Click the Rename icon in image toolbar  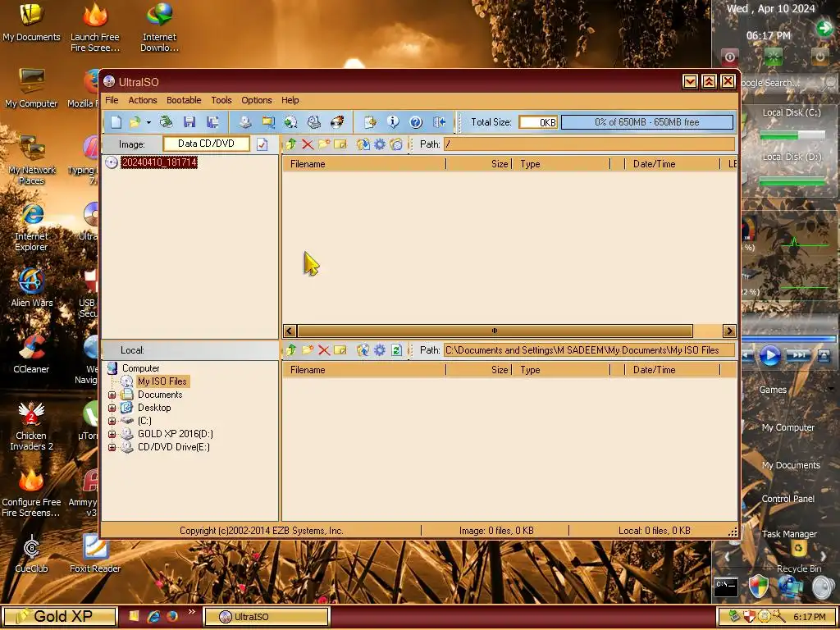[340, 144]
